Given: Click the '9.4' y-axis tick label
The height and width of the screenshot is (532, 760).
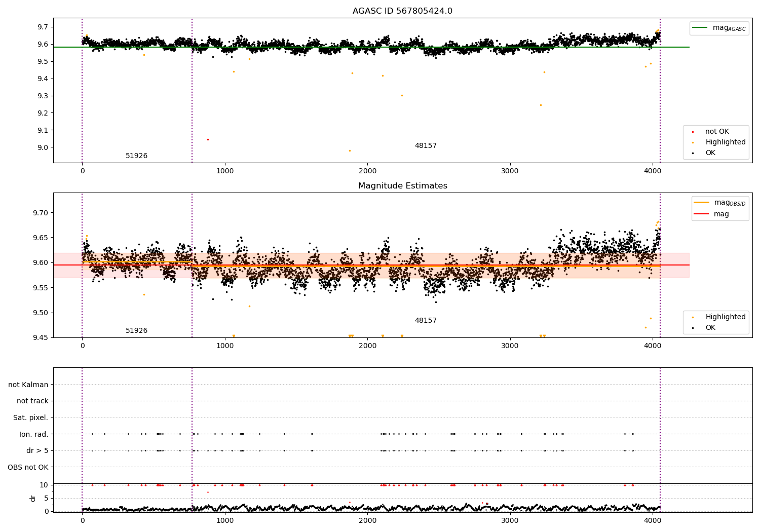Looking at the screenshot, I should point(43,79).
